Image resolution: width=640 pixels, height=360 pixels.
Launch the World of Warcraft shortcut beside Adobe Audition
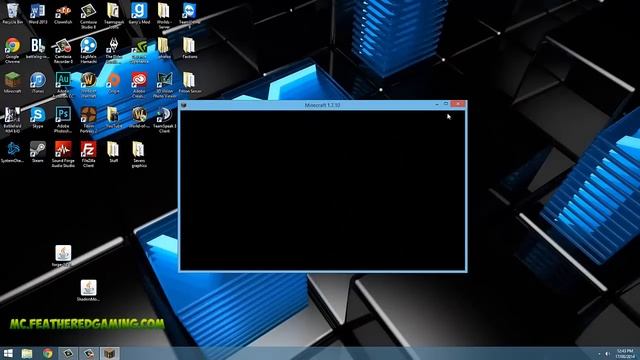point(88,85)
